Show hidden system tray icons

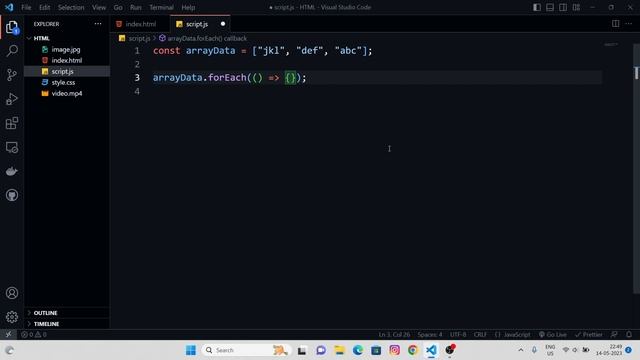(x=521, y=350)
